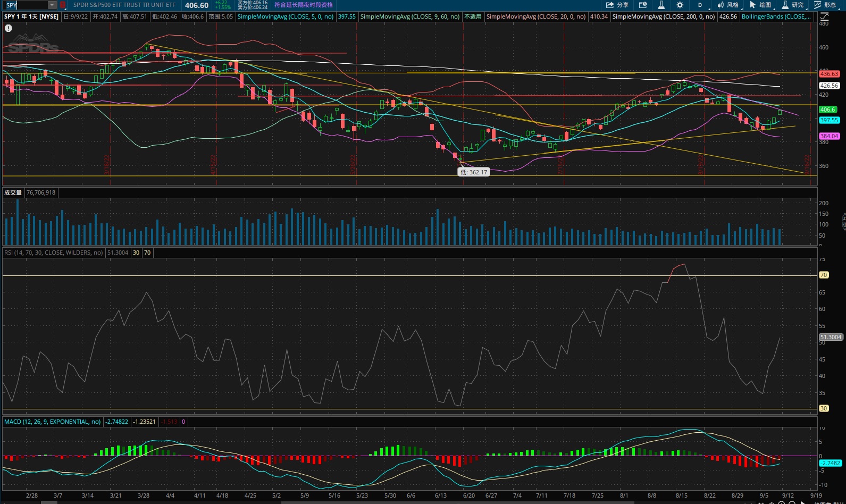This screenshot has height=504, width=846.
Task: Open the D timeframe dropdown
Action: (x=700, y=5)
